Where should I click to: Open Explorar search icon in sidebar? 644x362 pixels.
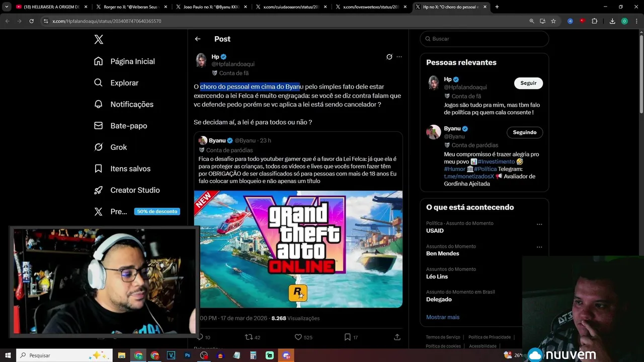pyautogui.click(x=99, y=82)
